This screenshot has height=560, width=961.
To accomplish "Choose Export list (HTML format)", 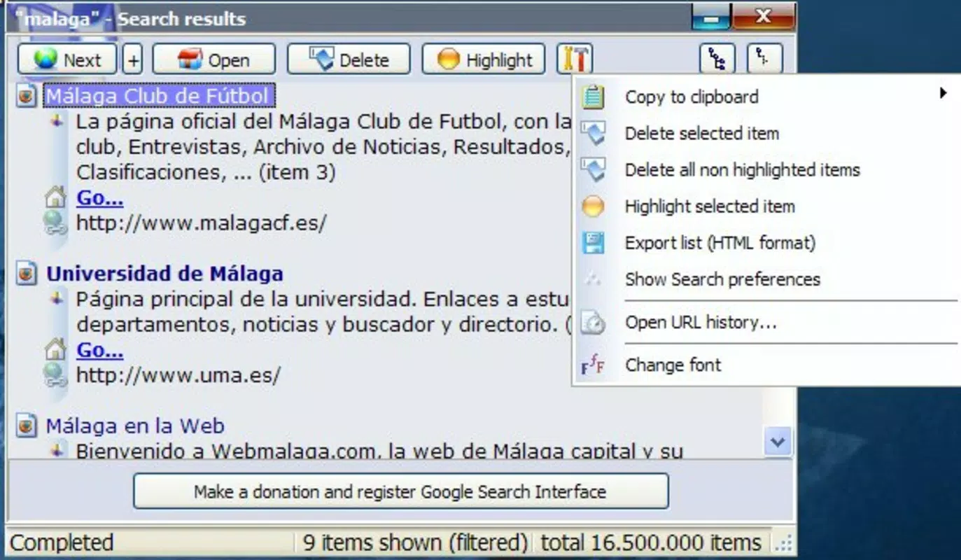I will click(766, 243).
